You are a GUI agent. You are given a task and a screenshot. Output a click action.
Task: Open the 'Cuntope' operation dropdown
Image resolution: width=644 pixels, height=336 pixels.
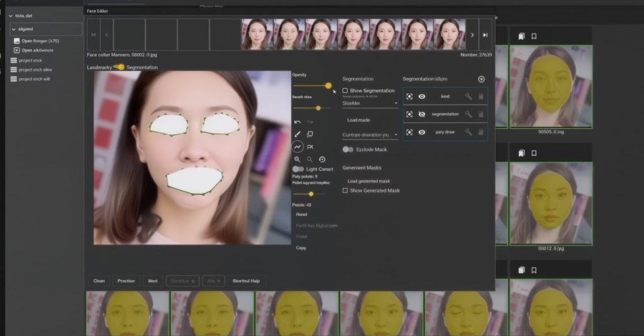370,135
